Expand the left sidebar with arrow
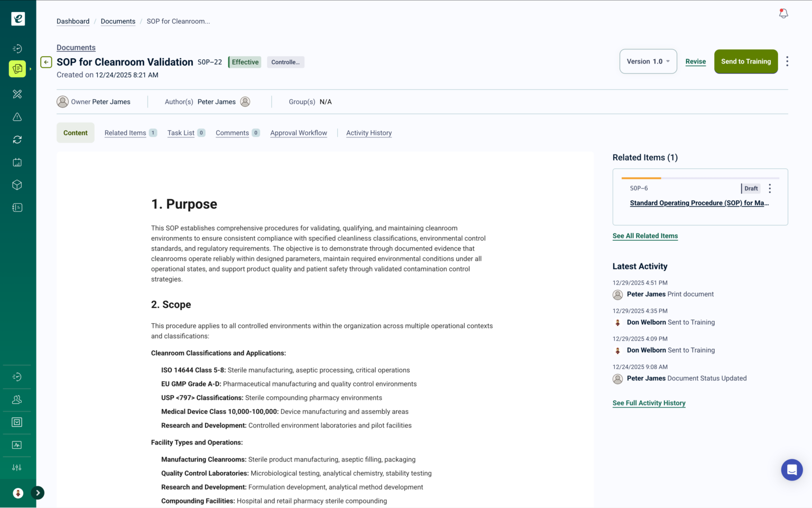Screen dimensions: 812x508 (38, 493)
